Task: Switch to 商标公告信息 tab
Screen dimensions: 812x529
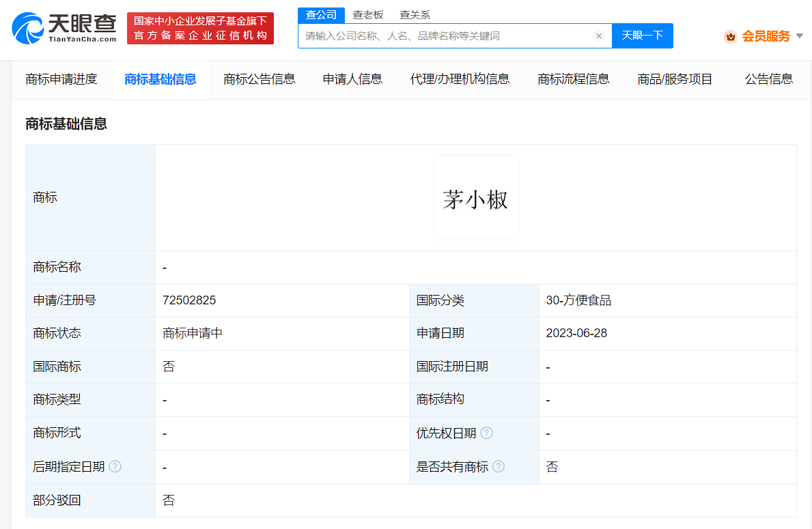Action: point(260,79)
